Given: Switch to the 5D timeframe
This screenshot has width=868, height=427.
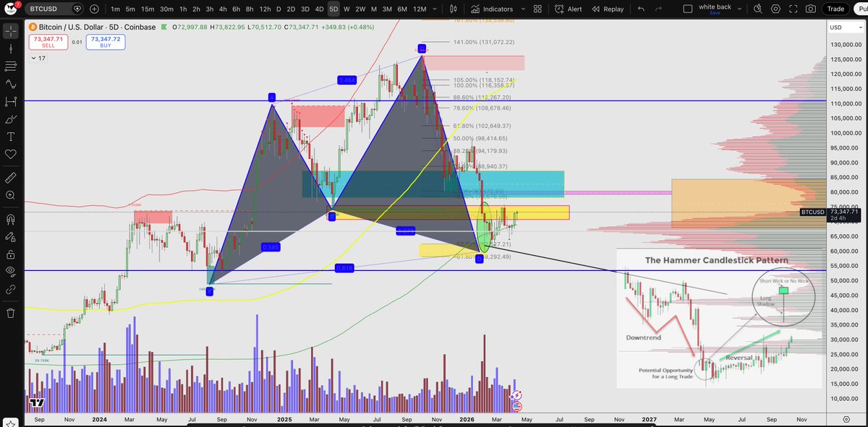Looking at the screenshot, I should coord(333,9).
